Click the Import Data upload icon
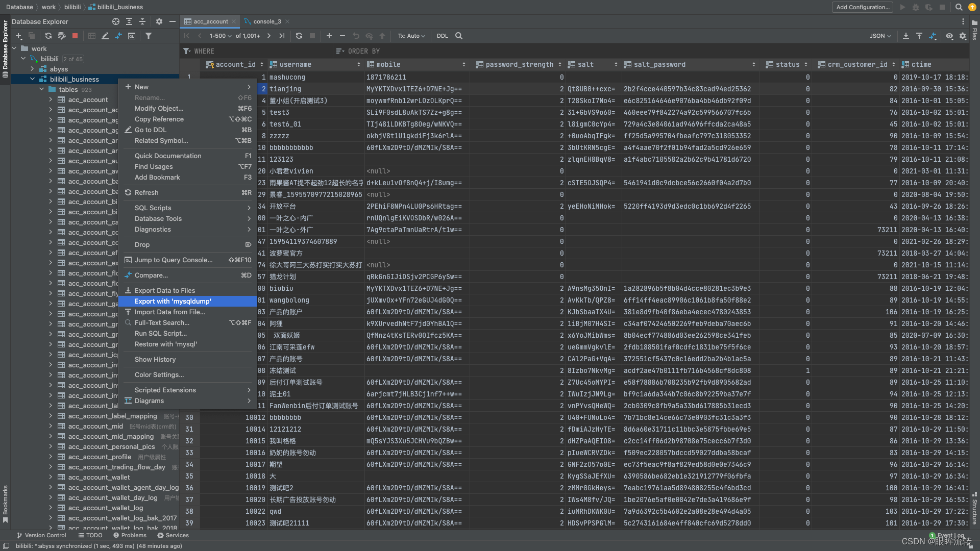Screen dimensions: 980x551 [x=919, y=36]
